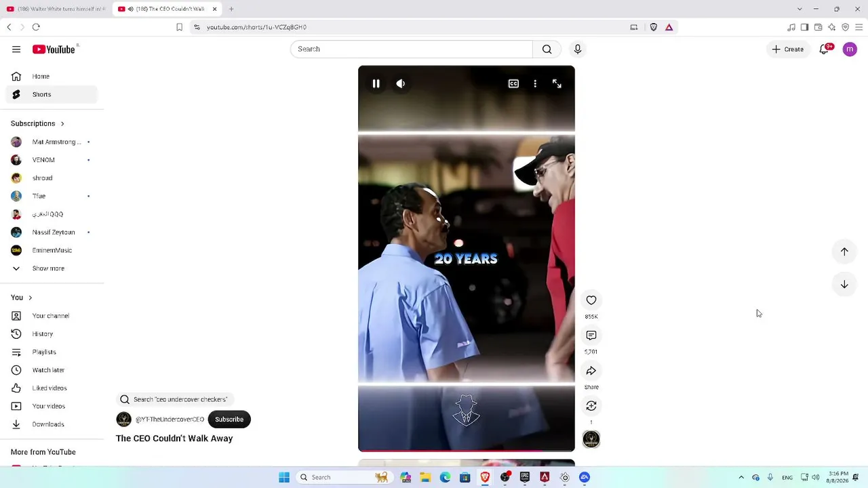Open the YouTube guide hamburger menu
868x488 pixels.
tap(16, 49)
